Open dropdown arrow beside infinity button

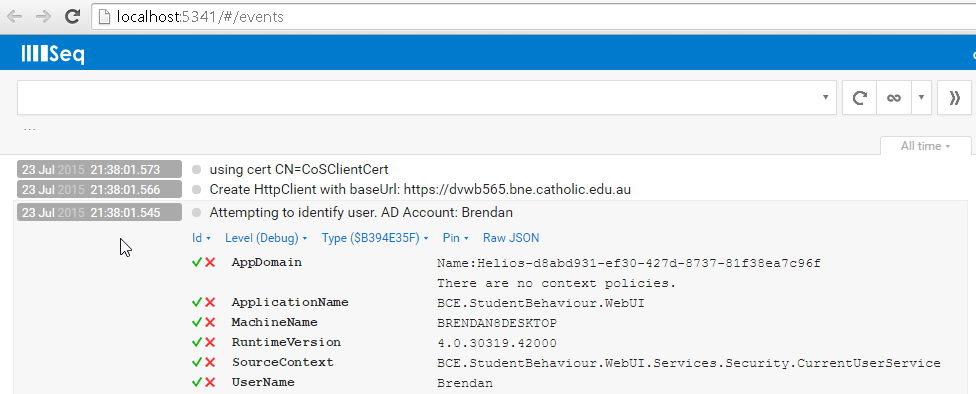click(x=921, y=98)
